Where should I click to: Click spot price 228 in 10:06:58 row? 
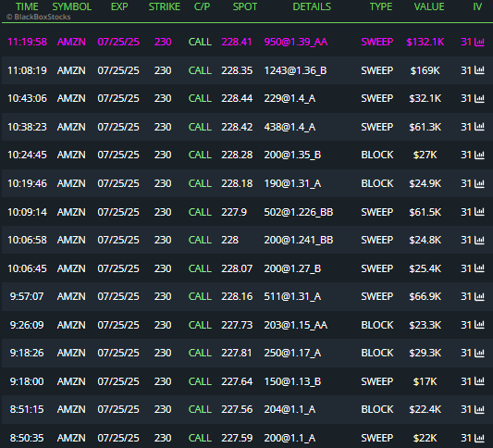coord(229,240)
